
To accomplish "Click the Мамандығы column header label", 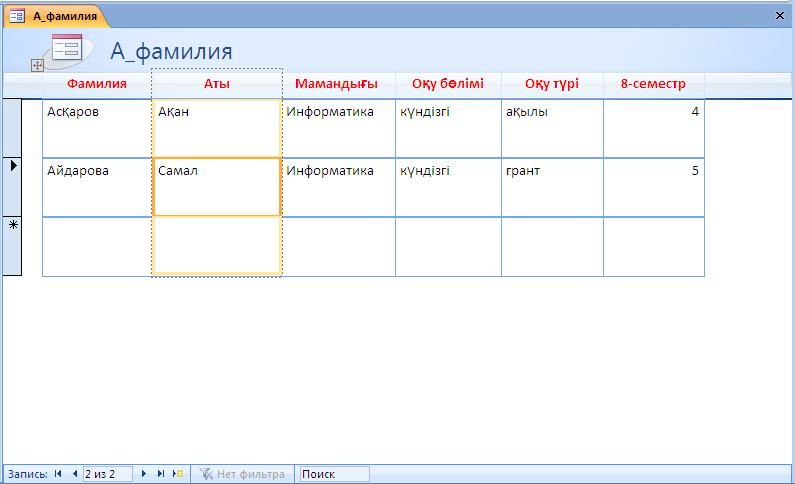I will pyautogui.click(x=336, y=84).
